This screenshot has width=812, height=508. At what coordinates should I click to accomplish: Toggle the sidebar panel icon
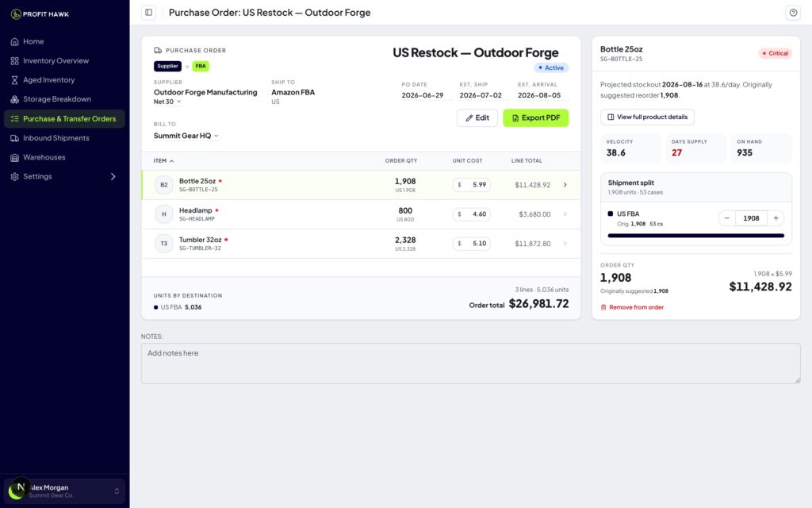pyautogui.click(x=148, y=13)
